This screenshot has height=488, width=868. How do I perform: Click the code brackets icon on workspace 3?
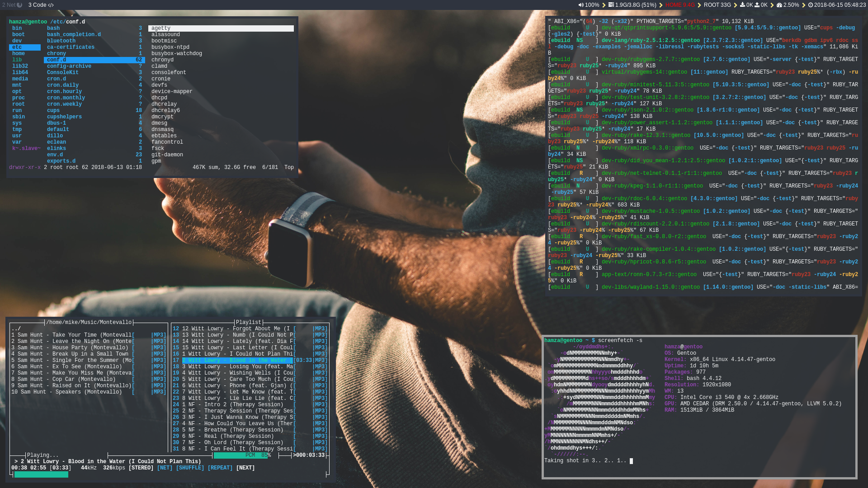(51, 5)
